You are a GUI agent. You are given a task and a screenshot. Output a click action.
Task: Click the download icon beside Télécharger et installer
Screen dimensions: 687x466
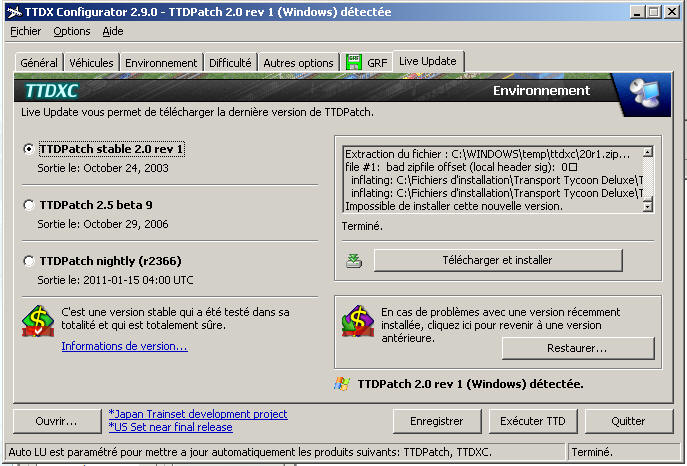pyautogui.click(x=354, y=261)
